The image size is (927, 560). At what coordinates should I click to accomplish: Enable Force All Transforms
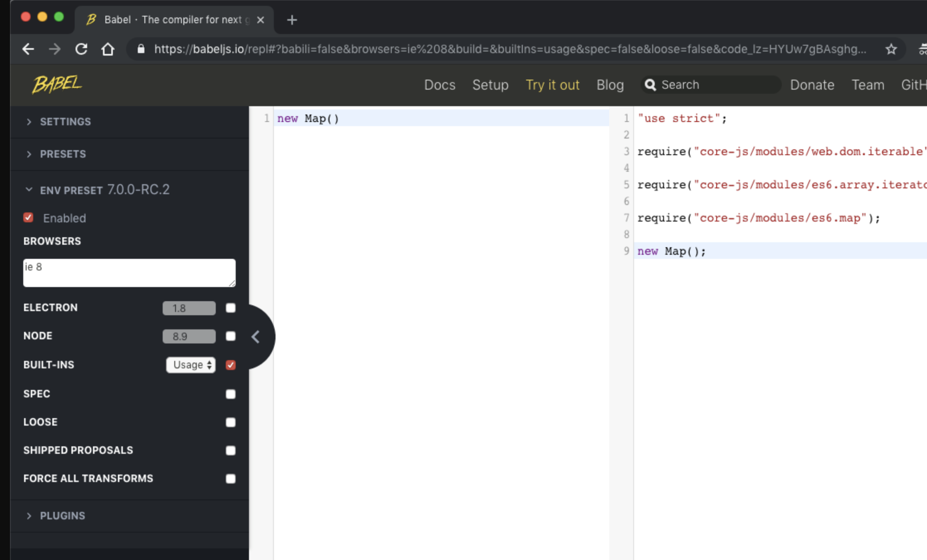click(230, 479)
